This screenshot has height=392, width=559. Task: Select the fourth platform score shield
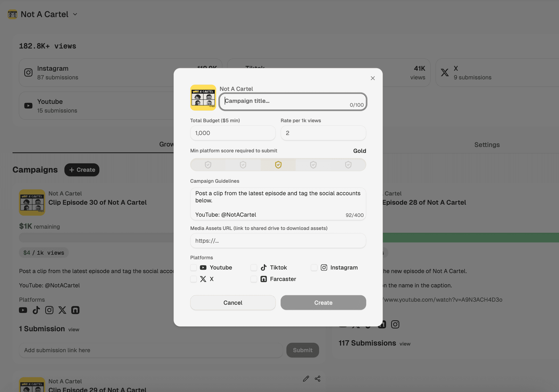pos(313,165)
